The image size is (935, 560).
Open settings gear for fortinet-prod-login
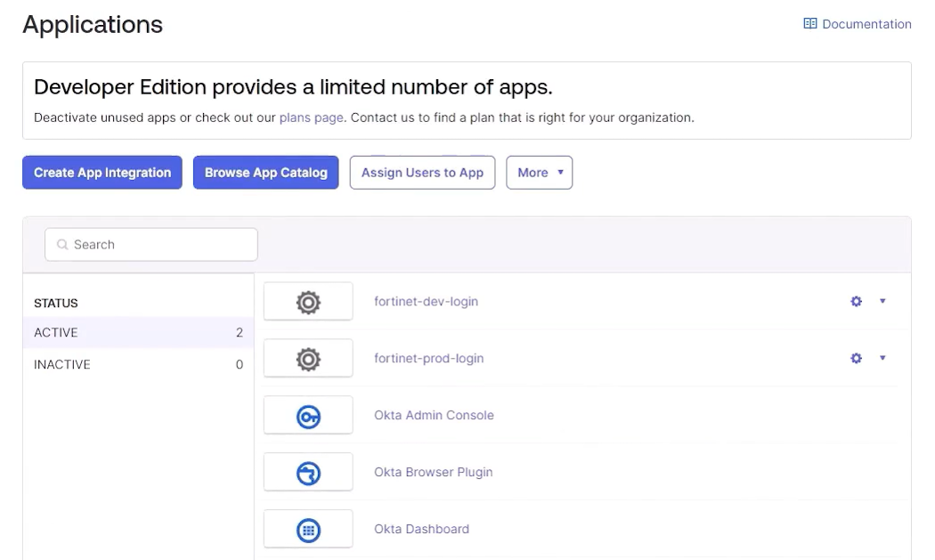pyautogui.click(x=856, y=359)
